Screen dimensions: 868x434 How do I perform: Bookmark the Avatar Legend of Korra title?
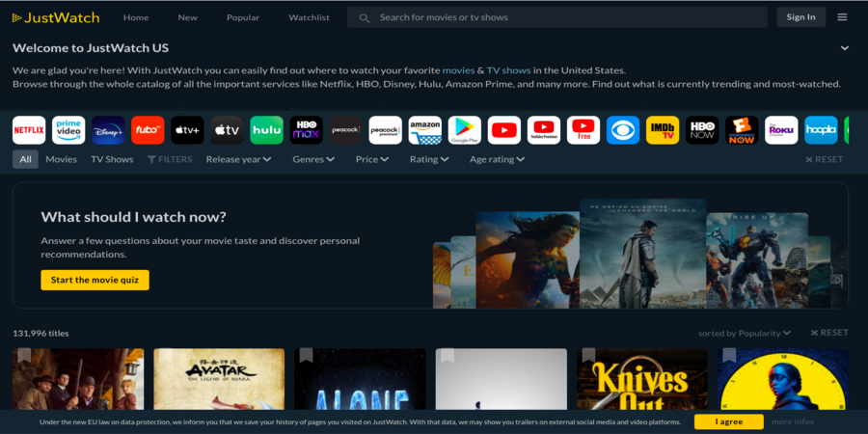tap(166, 355)
